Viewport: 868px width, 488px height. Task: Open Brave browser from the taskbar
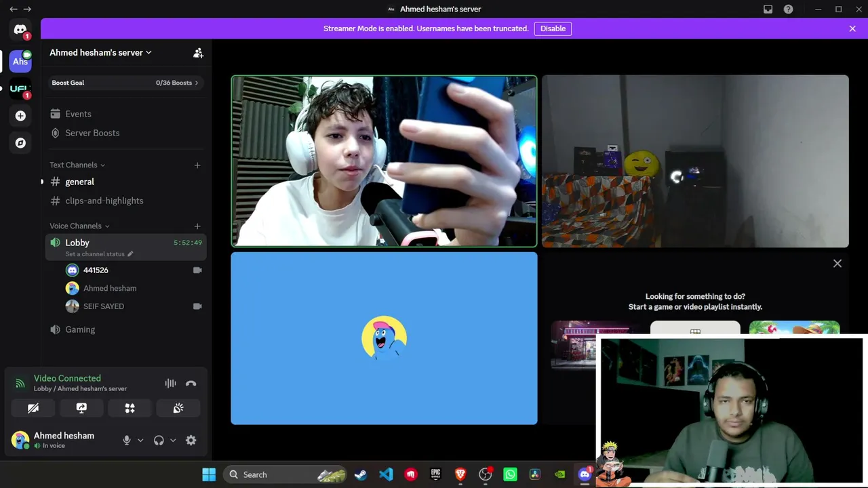pos(460,474)
